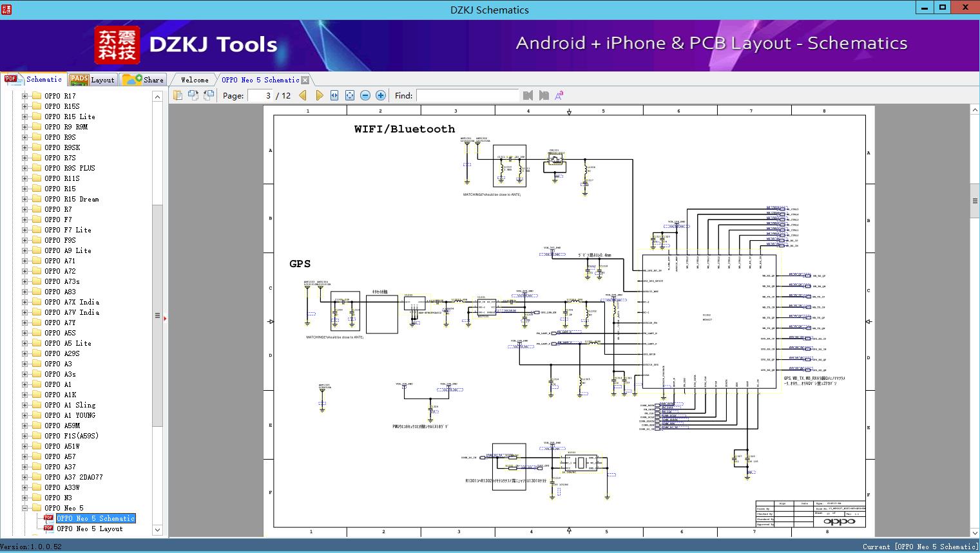980x553 pixels.
Task: Click folder icon of OPPO N3
Action: tap(37, 498)
